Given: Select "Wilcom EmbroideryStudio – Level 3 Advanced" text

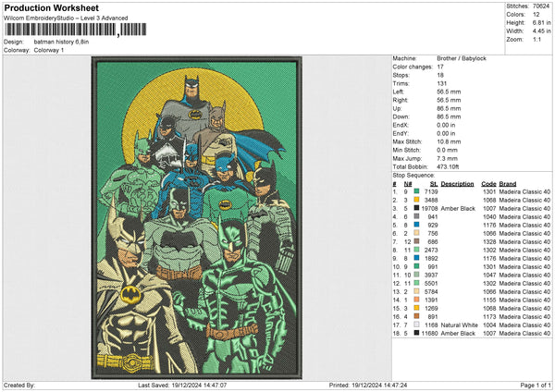Looking at the screenshot, I should click(x=66, y=18).
